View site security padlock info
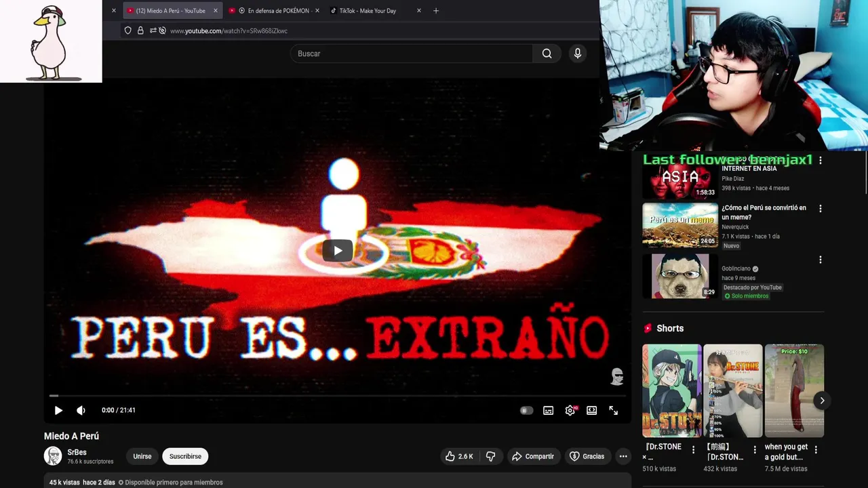868x488 pixels. (x=140, y=30)
